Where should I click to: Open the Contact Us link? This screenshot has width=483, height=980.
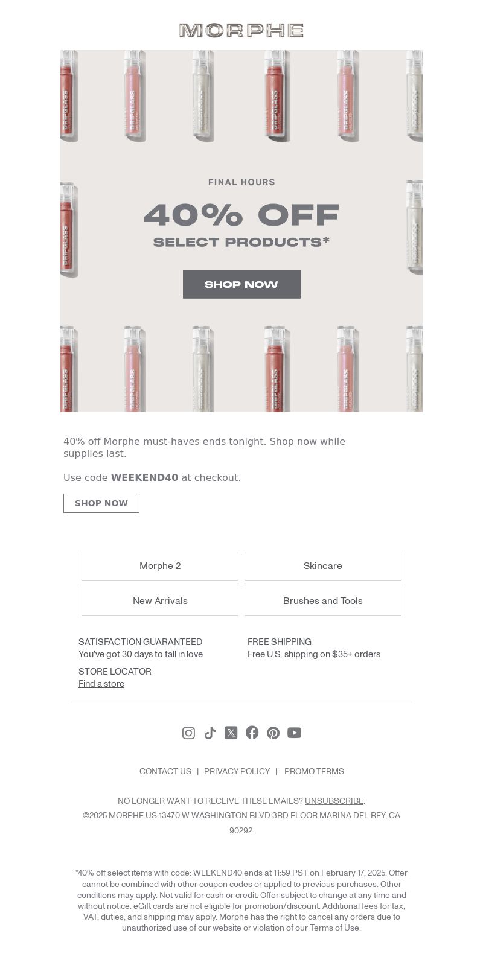[165, 771]
